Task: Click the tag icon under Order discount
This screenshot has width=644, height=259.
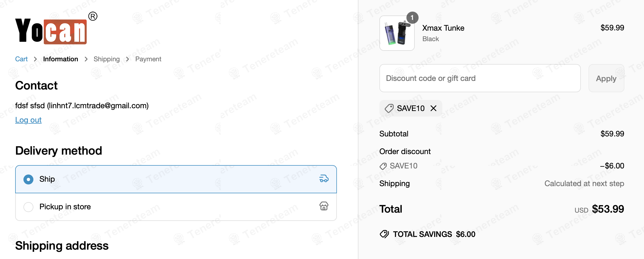Action: click(383, 166)
